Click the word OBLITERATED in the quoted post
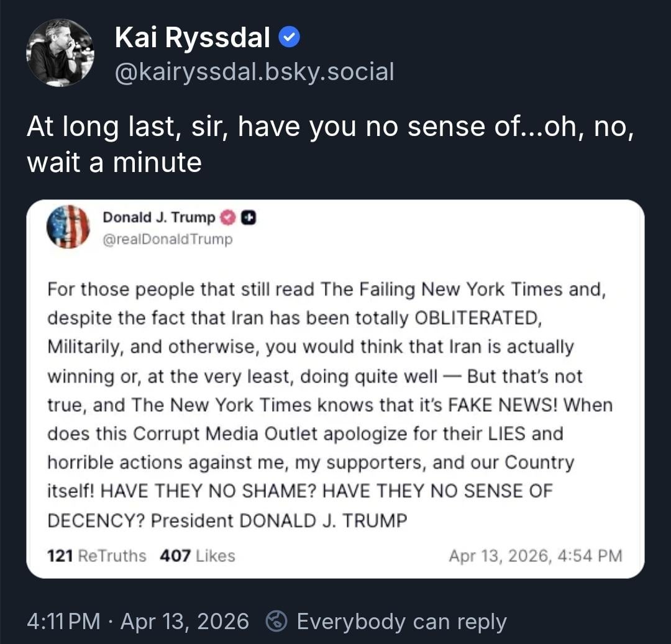671x644 pixels. click(x=475, y=318)
